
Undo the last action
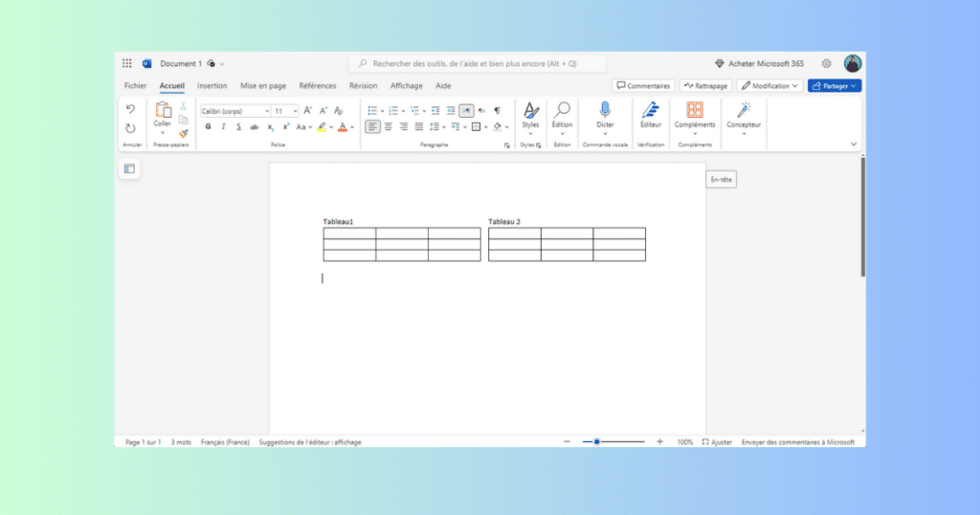[x=130, y=109]
